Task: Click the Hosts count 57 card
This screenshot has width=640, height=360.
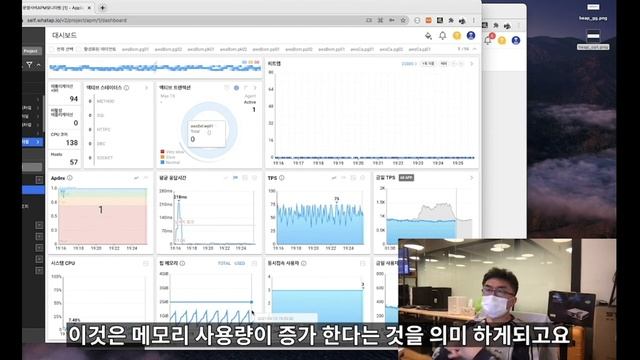Action: (x=64, y=159)
